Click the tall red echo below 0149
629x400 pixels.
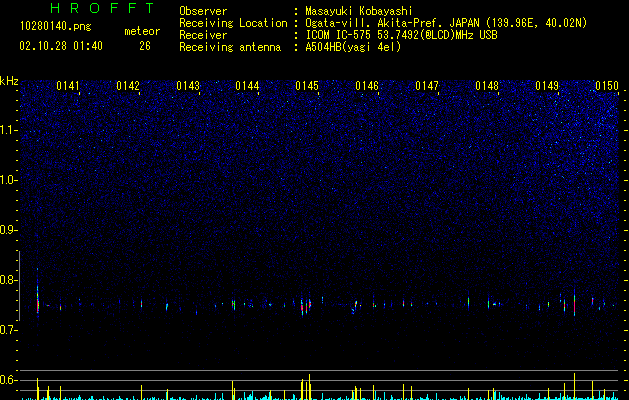click(x=574, y=303)
